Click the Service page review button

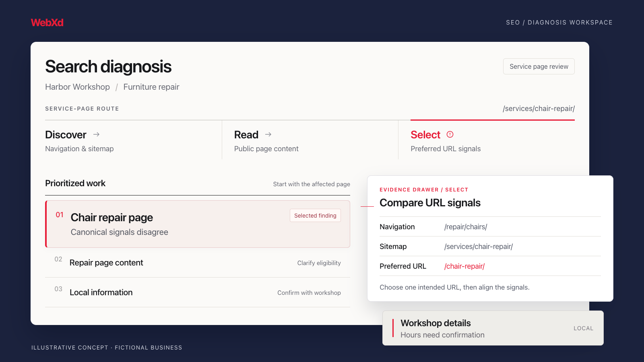539,66
